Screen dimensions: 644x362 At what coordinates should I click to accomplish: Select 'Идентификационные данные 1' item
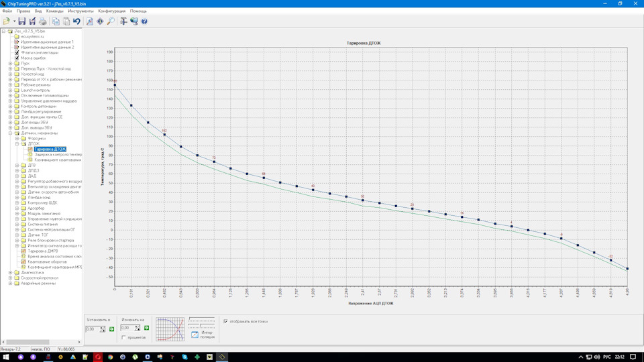(47, 42)
